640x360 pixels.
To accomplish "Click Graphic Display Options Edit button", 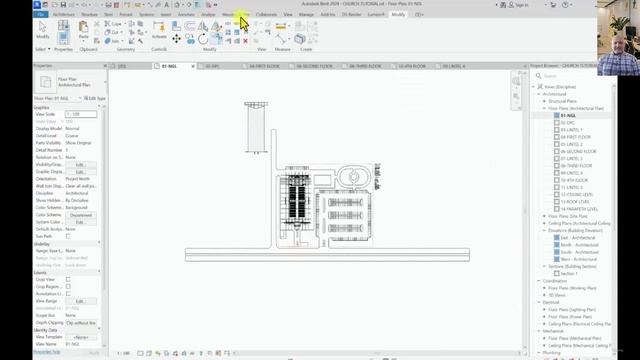I will click(80, 172).
